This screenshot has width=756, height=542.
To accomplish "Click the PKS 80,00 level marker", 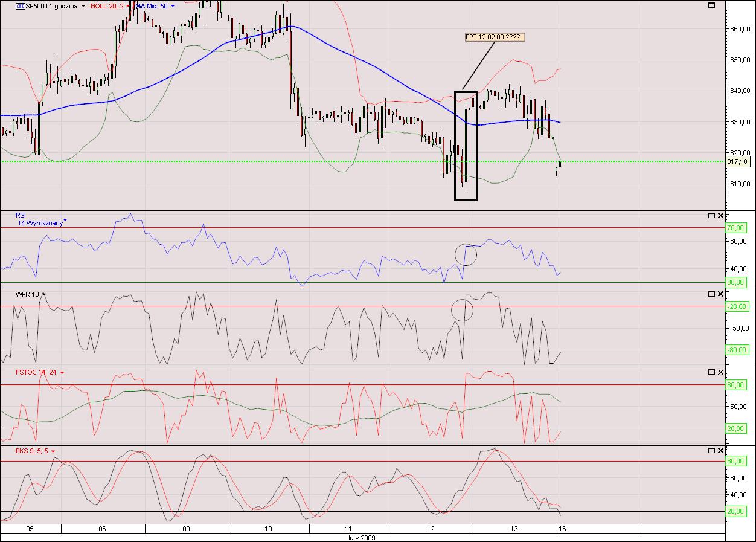I will 737,461.
